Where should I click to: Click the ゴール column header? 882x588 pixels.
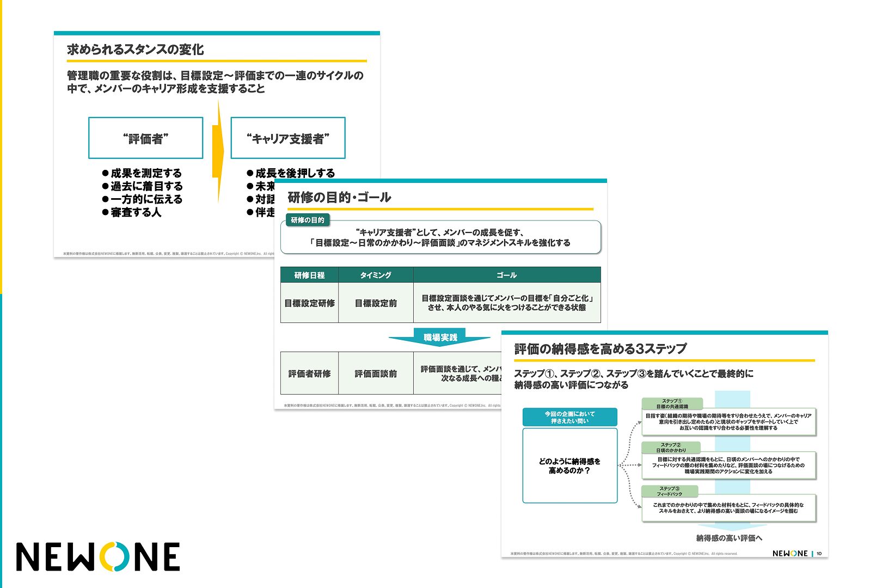pos(506,275)
